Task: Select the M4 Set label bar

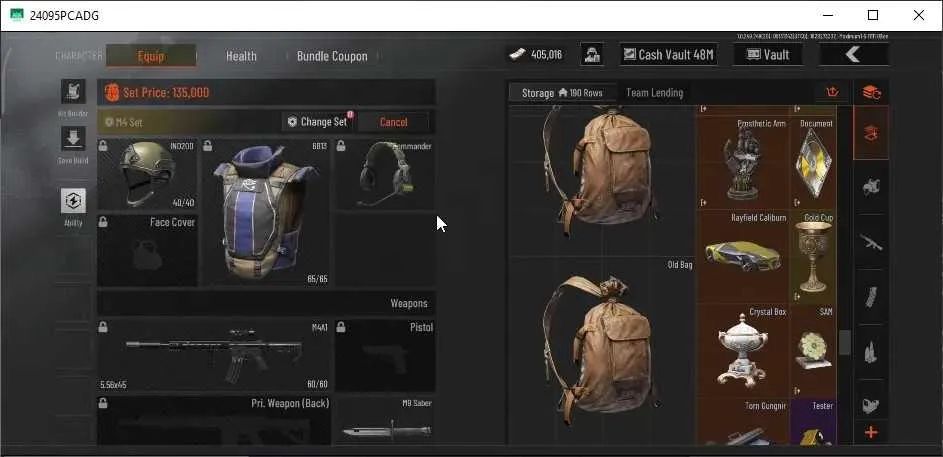Action: 189,121
